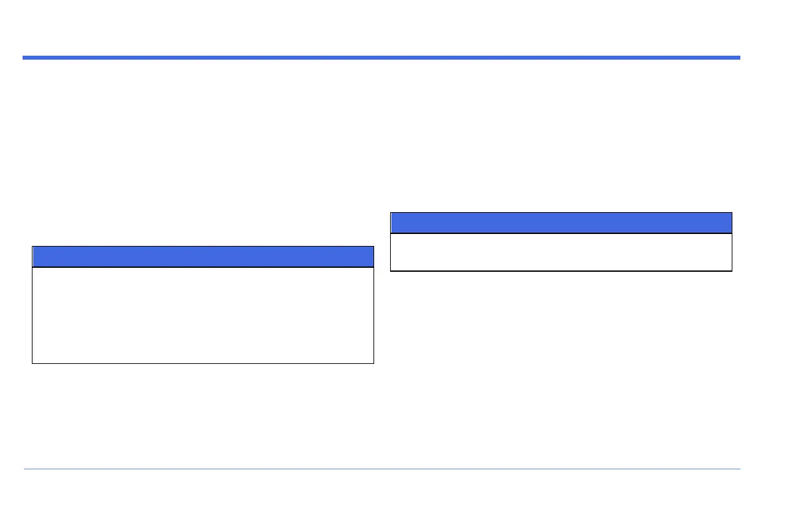The image size is (812, 525).
Task: Click the blank margin left of the left box
Action: click(x=16, y=305)
